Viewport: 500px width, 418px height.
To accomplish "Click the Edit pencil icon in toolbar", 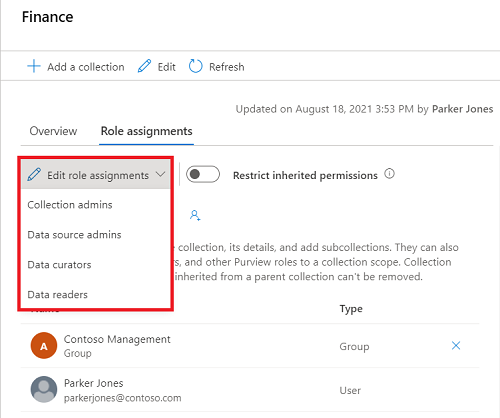I will 144,66.
